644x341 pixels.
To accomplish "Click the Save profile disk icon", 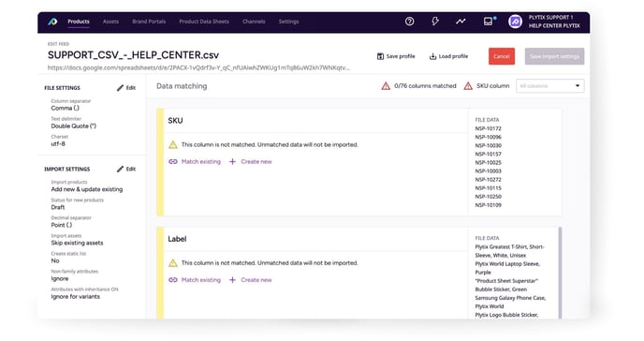I will click(x=380, y=56).
